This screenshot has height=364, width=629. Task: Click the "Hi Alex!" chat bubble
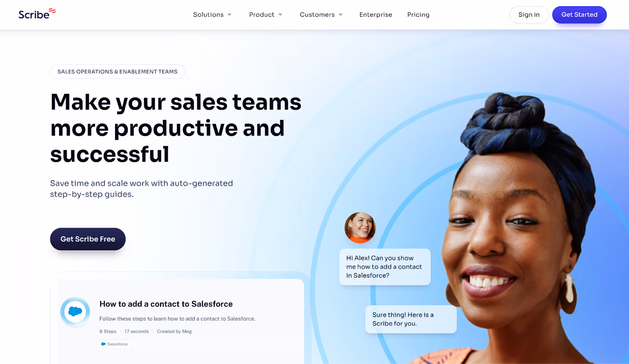385,267
